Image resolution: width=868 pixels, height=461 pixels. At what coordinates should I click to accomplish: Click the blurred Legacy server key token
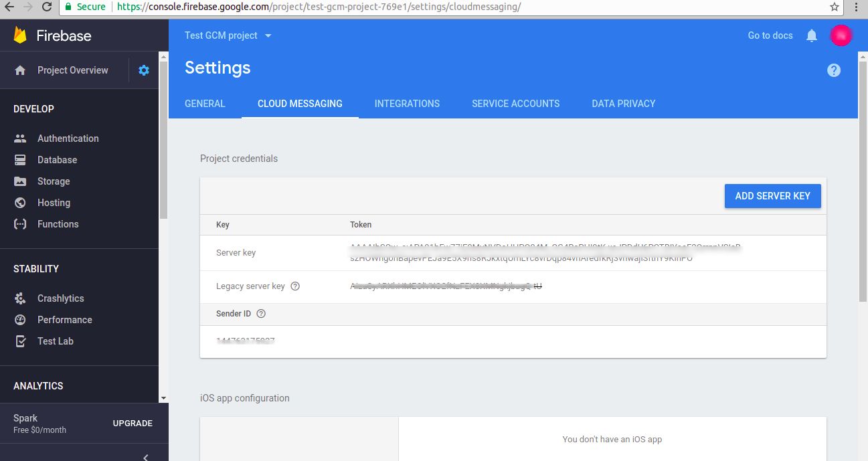[x=446, y=286]
